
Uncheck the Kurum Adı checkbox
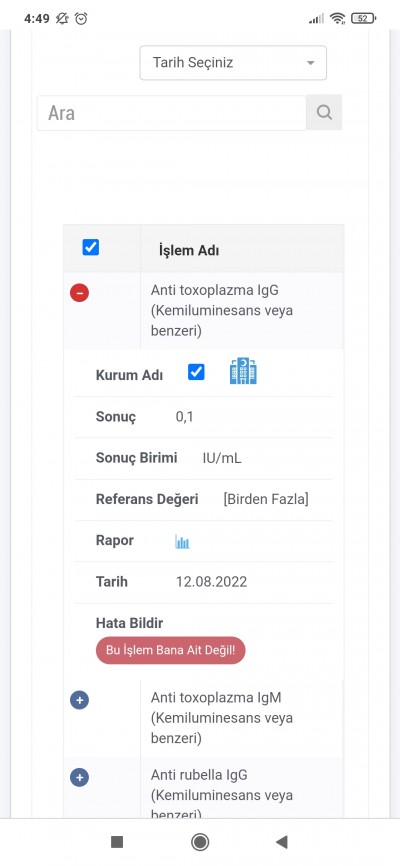[x=196, y=372]
